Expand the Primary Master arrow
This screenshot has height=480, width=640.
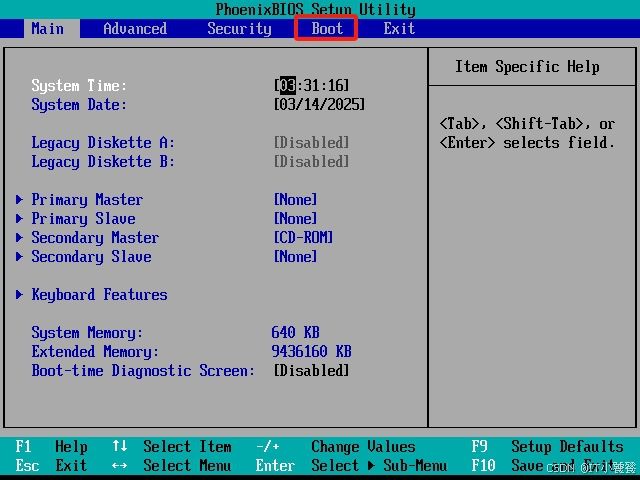coord(19,199)
